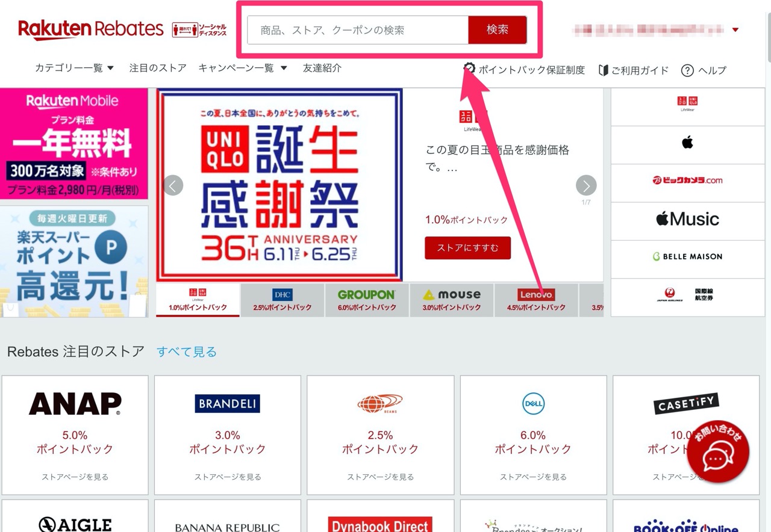771x532 pixels.
Task: Click the Dynabook Direct store logo
Action: tap(380, 524)
